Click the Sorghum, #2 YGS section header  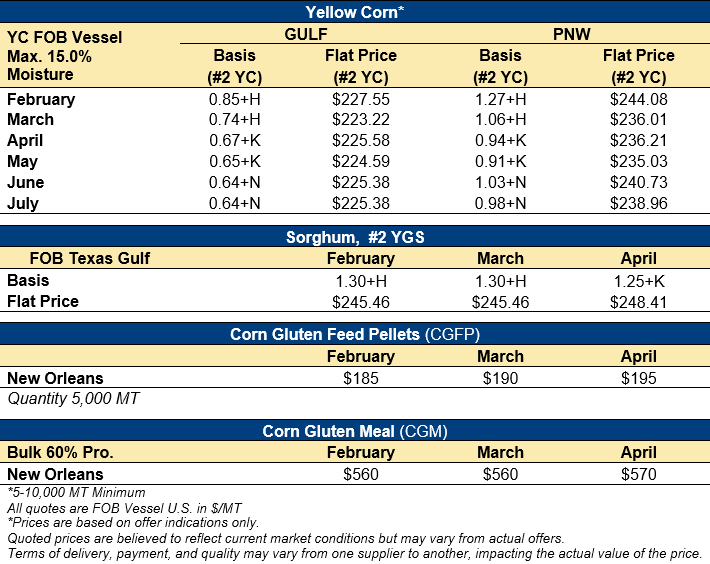point(354,236)
